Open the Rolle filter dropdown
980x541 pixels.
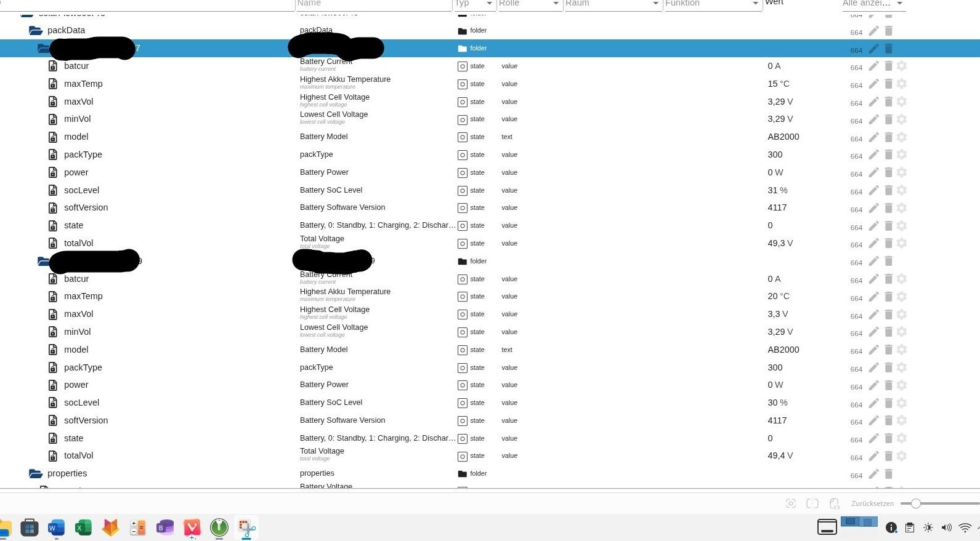(556, 4)
